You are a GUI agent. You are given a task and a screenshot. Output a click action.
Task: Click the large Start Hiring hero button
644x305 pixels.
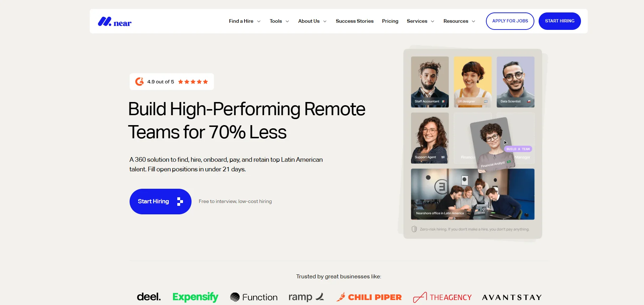pos(160,202)
